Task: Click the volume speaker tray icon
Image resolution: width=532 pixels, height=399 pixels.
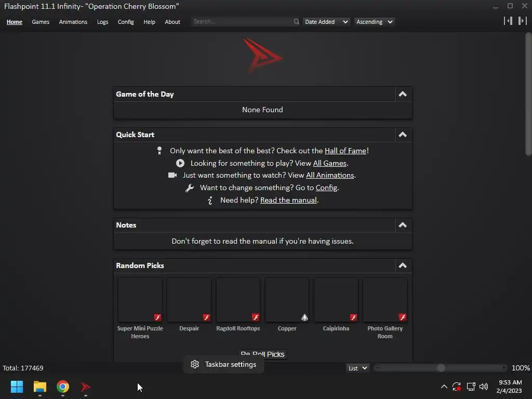Action: pos(484,387)
